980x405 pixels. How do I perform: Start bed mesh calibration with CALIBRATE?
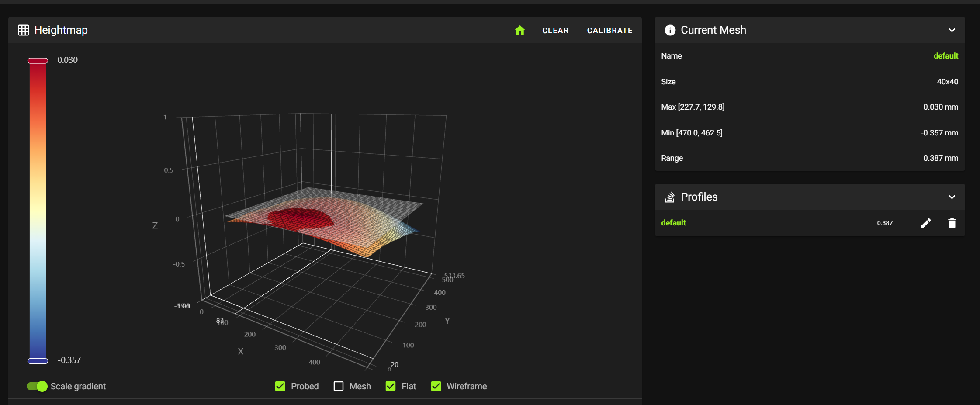[x=609, y=31]
